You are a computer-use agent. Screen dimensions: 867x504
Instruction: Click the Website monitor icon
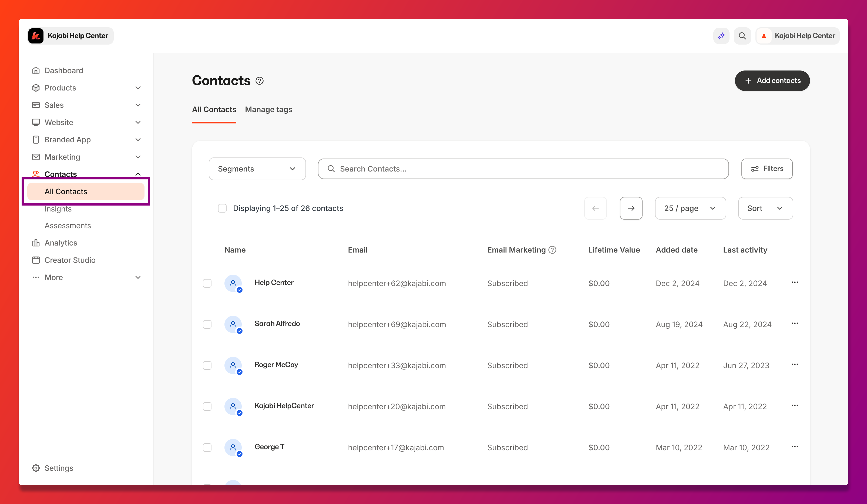tap(36, 122)
